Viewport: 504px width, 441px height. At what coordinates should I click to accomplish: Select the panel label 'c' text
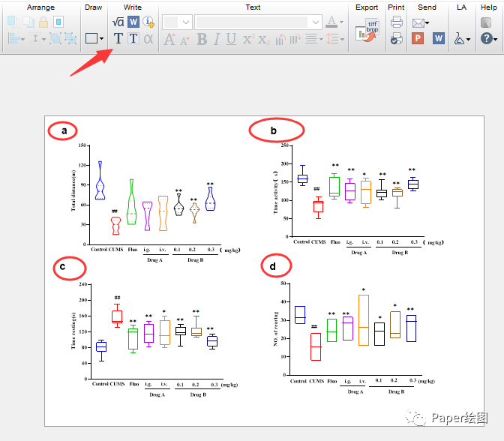pos(62,266)
